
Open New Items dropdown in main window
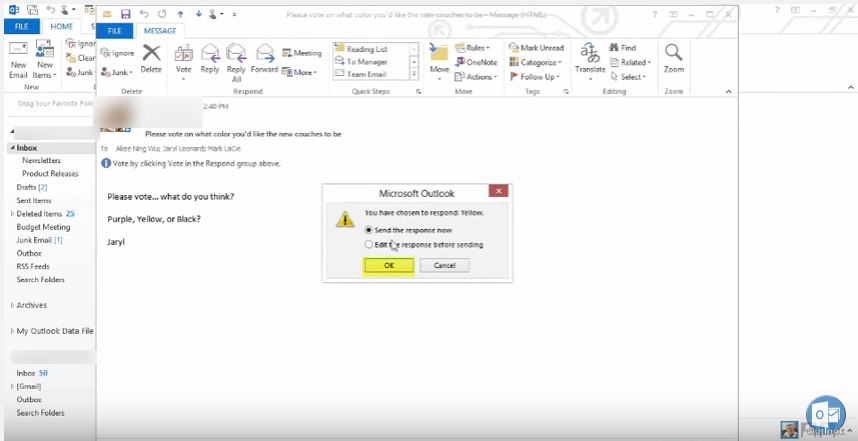(45, 59)
